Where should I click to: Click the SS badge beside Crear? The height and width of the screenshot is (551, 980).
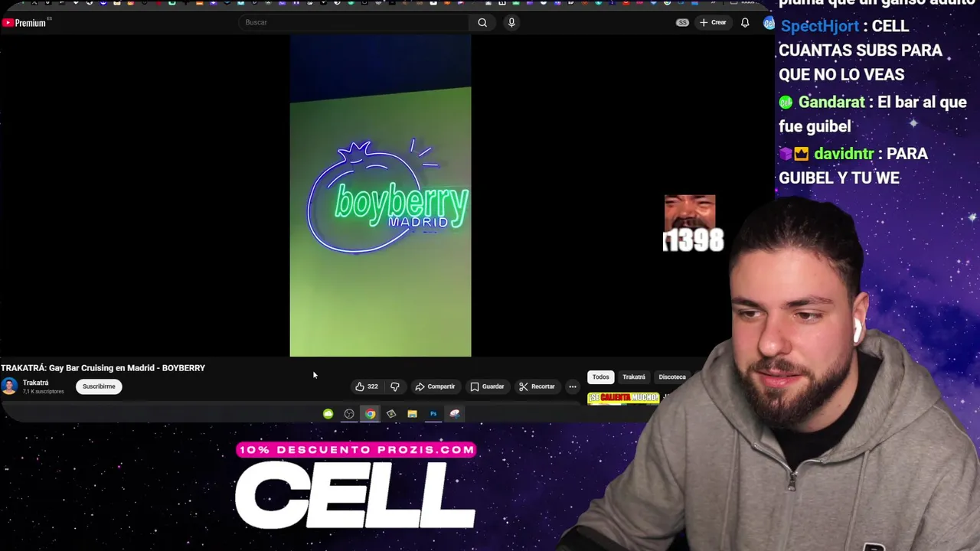tap(682, 22)
